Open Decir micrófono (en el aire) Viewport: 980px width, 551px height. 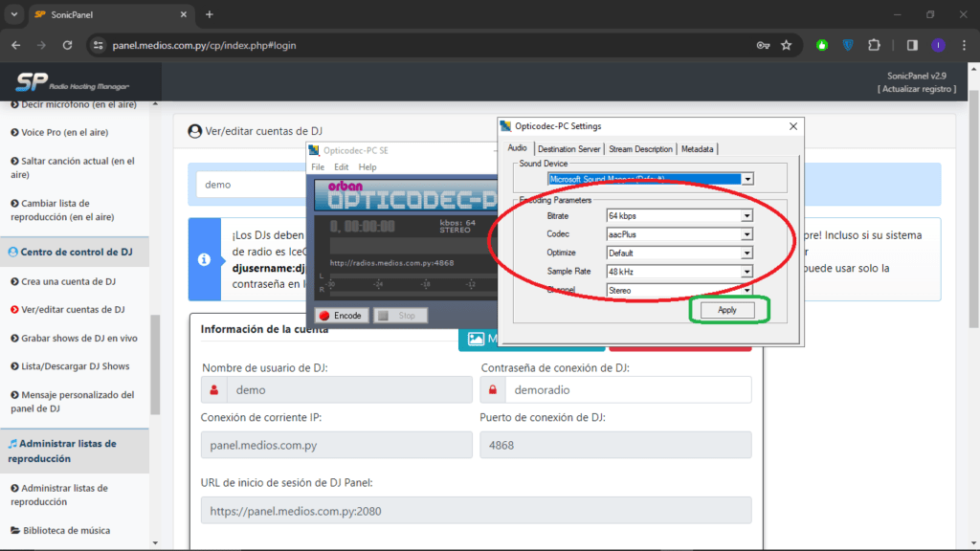tap(74, 104)
